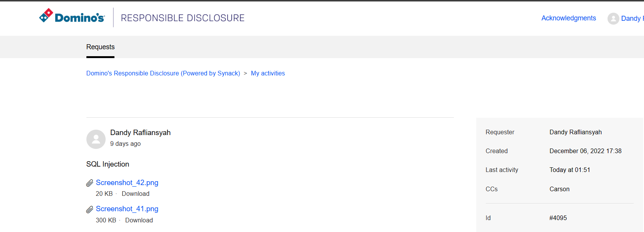This screenshot has width=644, height=232.
Task: Click the request Id #4095
Action: (558, 218)
